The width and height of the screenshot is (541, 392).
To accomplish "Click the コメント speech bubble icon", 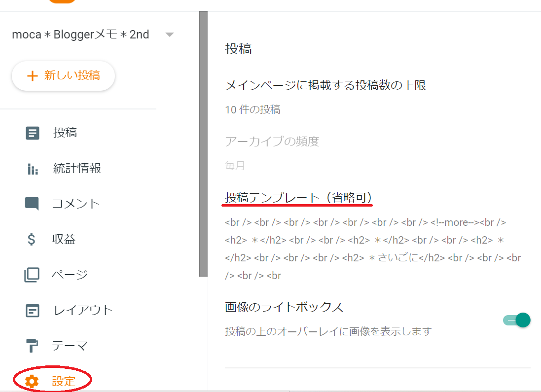I will 32,203.
